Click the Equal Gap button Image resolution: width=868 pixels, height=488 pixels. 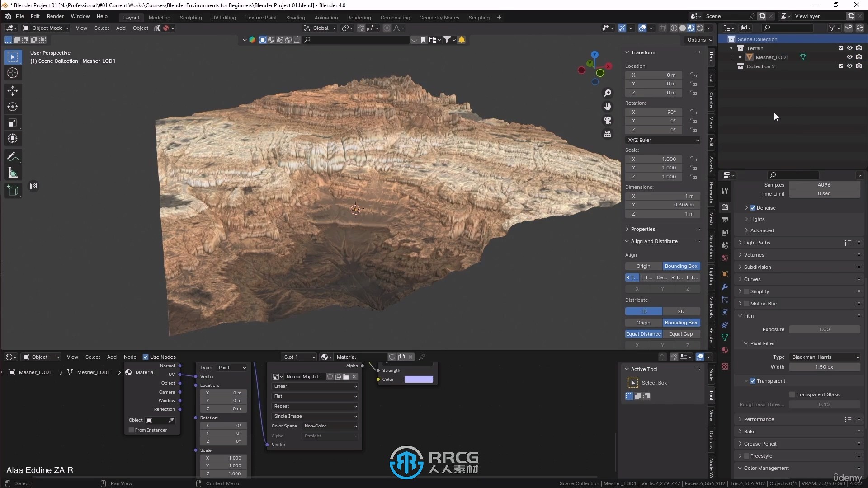point(681,334)
